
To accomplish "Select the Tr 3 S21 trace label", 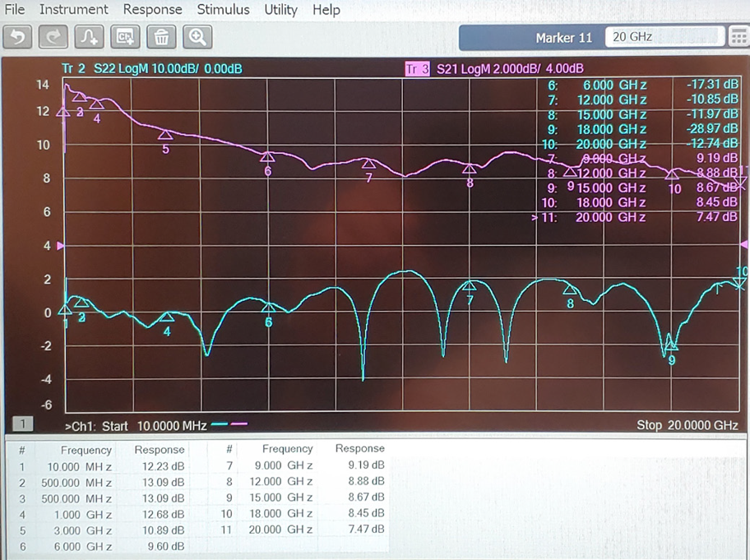I will pos(493,69).
